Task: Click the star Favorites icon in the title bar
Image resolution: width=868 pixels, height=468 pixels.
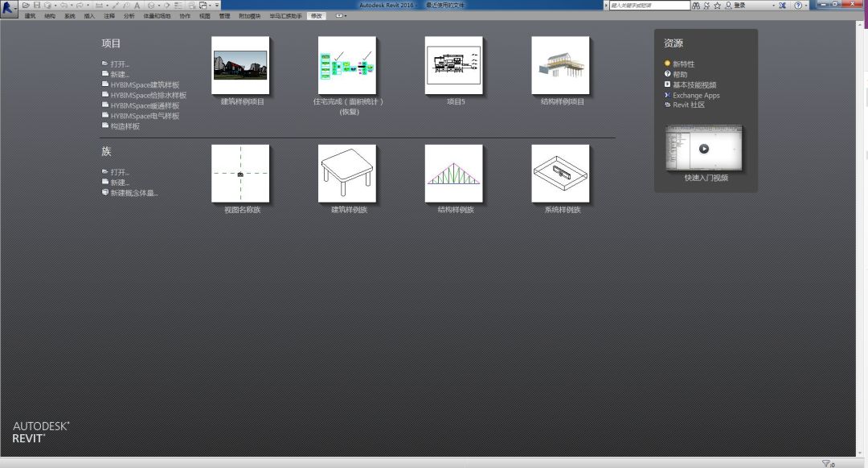Action: click(718, 5)
